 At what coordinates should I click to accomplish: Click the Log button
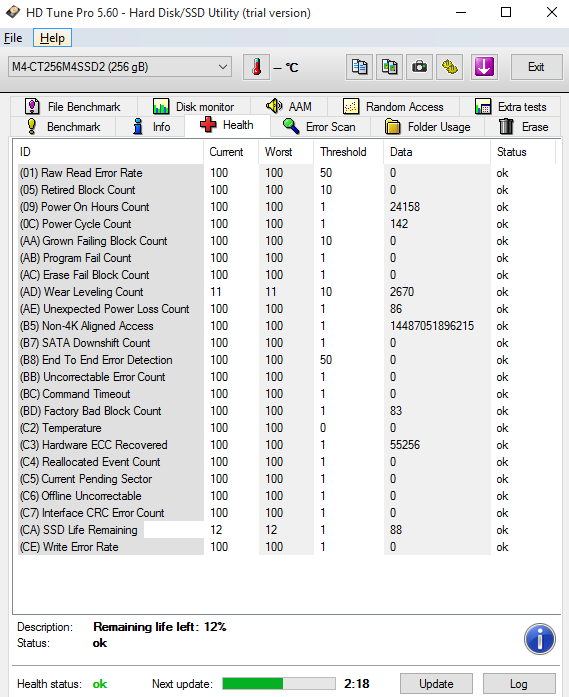tap(519, 684)
